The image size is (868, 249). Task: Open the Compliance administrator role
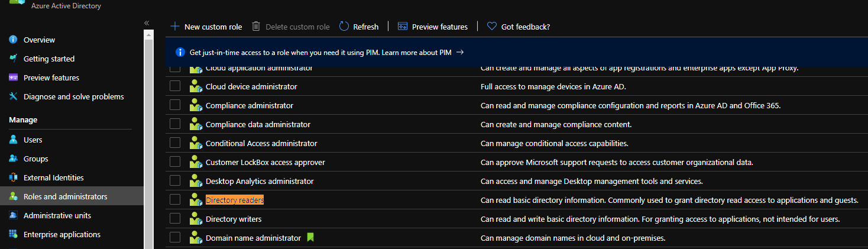point(250,105)
